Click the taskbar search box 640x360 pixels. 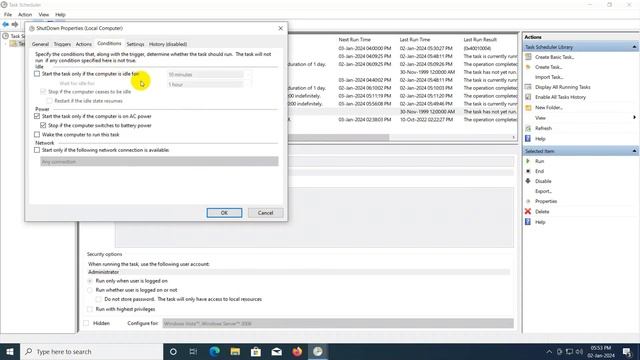pos(91,351)
